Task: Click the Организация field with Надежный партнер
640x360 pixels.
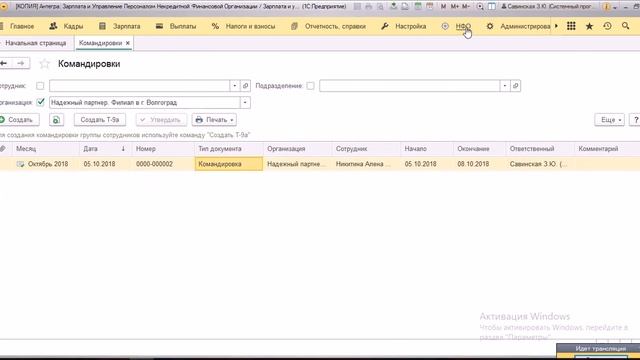Action: pos(144,102)
